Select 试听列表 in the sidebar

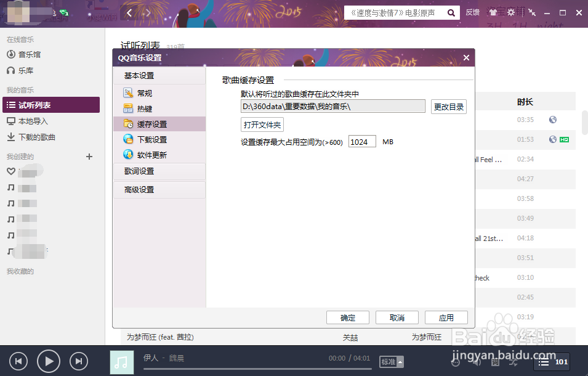coord(51,105)
